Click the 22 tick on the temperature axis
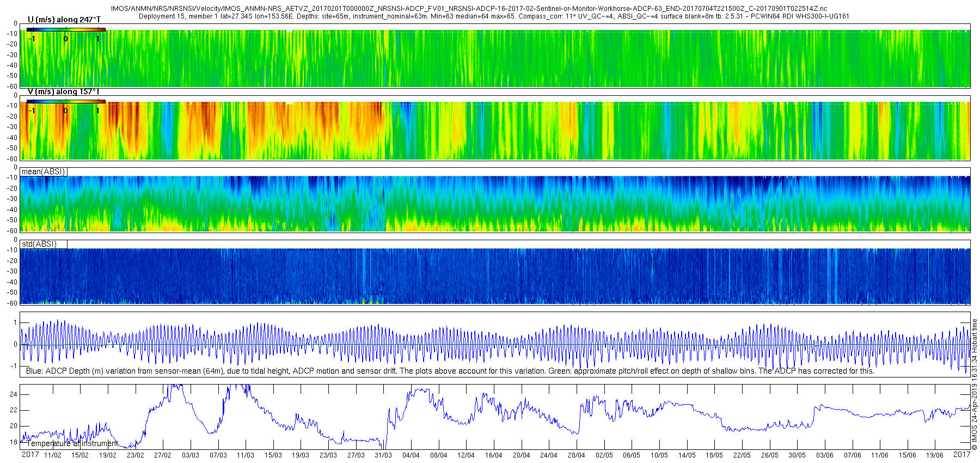Screen dimensions: 980x463 [x=14, y=410]
